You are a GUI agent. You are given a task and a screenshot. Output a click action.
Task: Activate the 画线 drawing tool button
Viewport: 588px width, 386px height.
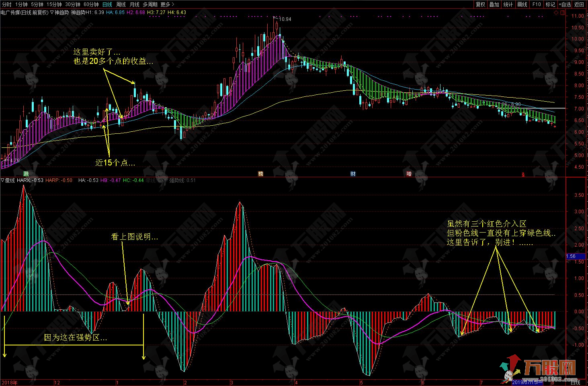pyautogui.click(x=522, y=4)
